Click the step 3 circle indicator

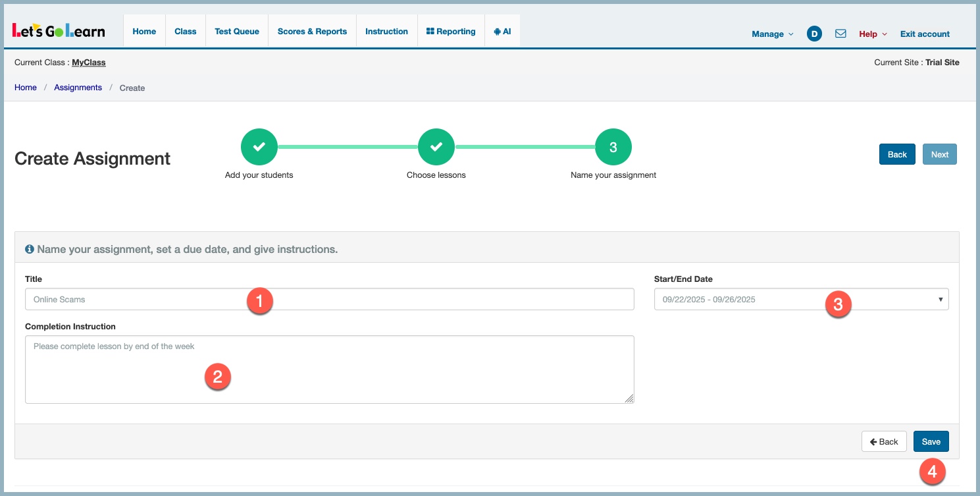[613, 148]
